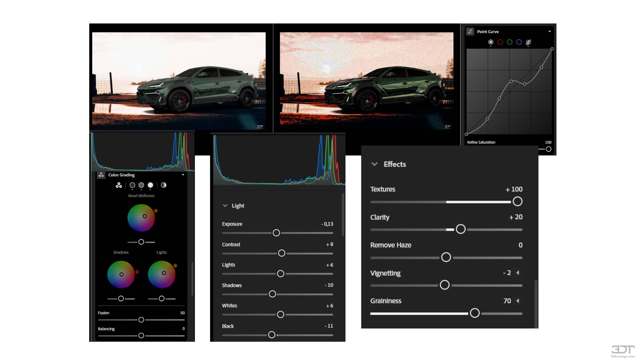Expand the Graininess options triangle
644x362 pixels.
click(x=518, y=301)
